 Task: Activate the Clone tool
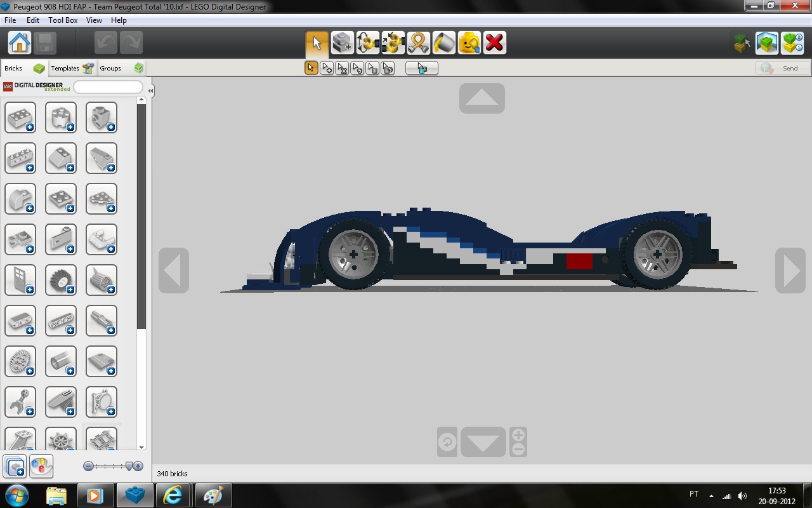[343, 43]
